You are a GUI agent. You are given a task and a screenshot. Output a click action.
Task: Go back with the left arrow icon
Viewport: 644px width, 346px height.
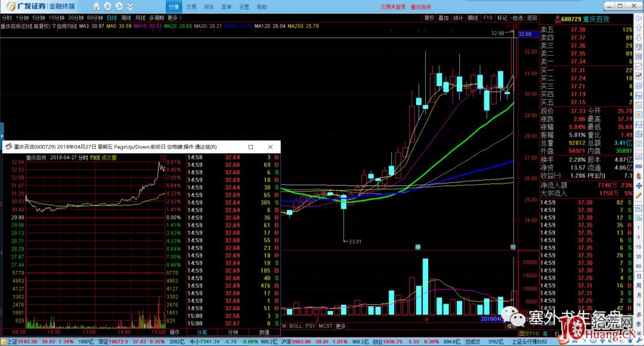pos(107,6)
